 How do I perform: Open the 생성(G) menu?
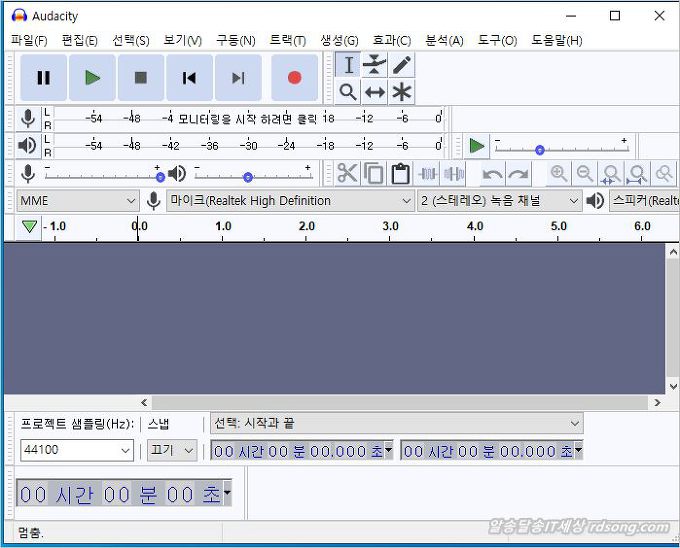point(339,40)
